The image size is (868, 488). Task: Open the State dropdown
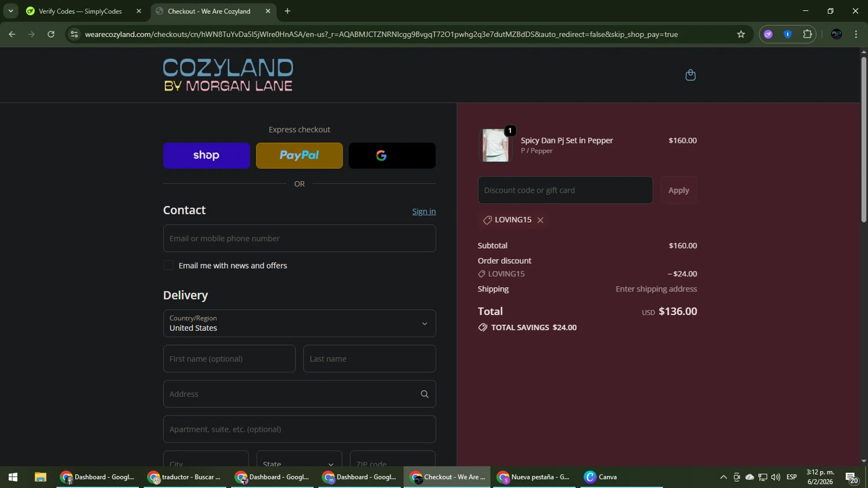(299, 459)
